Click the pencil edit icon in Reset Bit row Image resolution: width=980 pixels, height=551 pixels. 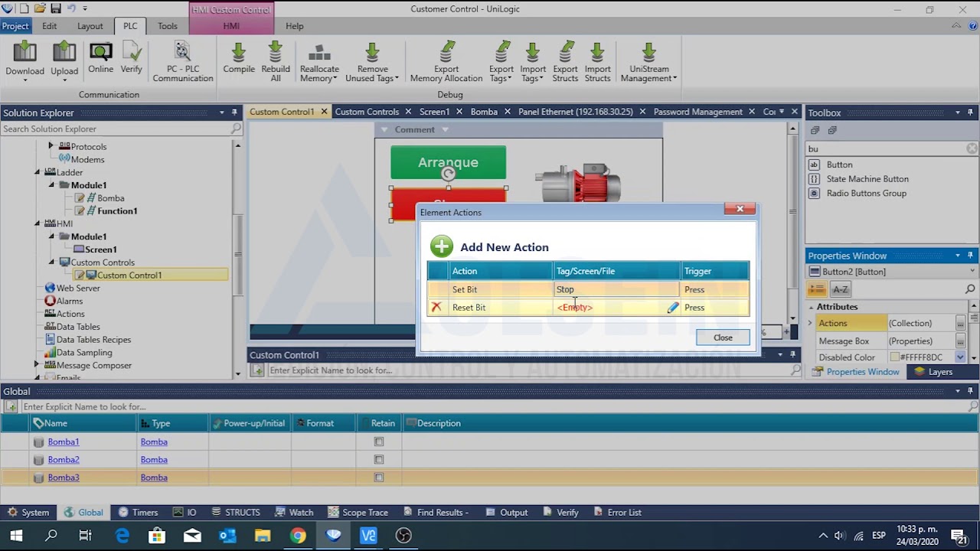point(672,307)
